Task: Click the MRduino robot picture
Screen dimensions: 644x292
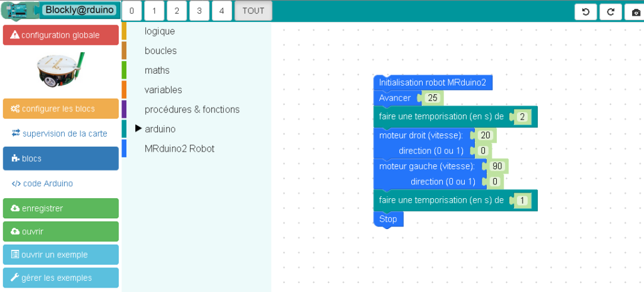Action: click(60, 70)
